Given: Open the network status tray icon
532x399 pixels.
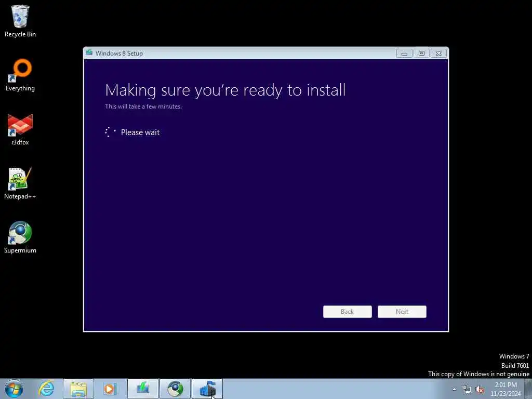Looking at the screenshot, I should (x=467, y=390).
